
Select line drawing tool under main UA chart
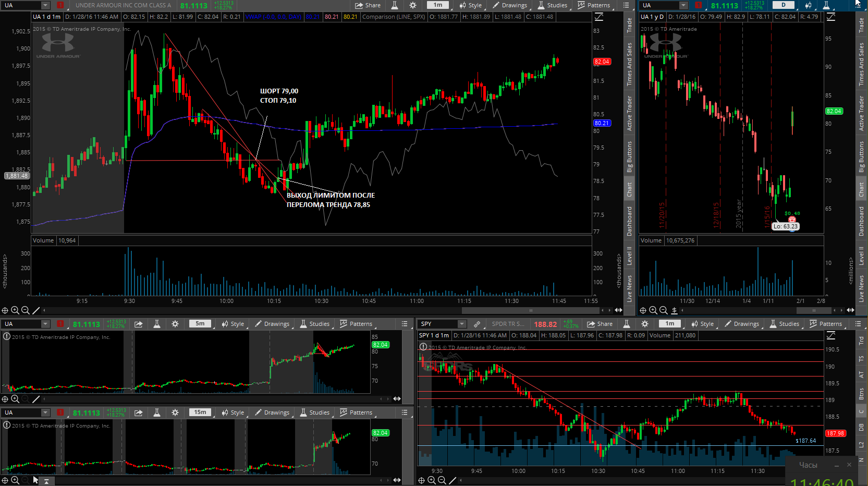coord(36,310)
